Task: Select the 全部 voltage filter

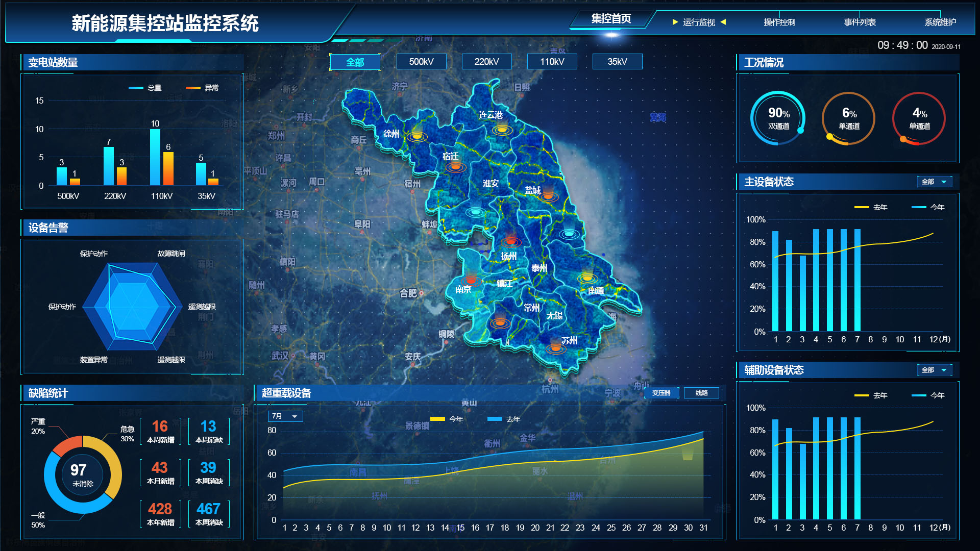Action: pos(355,62)
